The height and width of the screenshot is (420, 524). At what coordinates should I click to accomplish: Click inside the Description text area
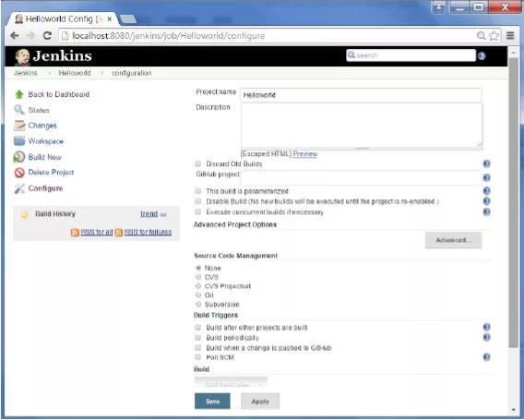point(362,126)
